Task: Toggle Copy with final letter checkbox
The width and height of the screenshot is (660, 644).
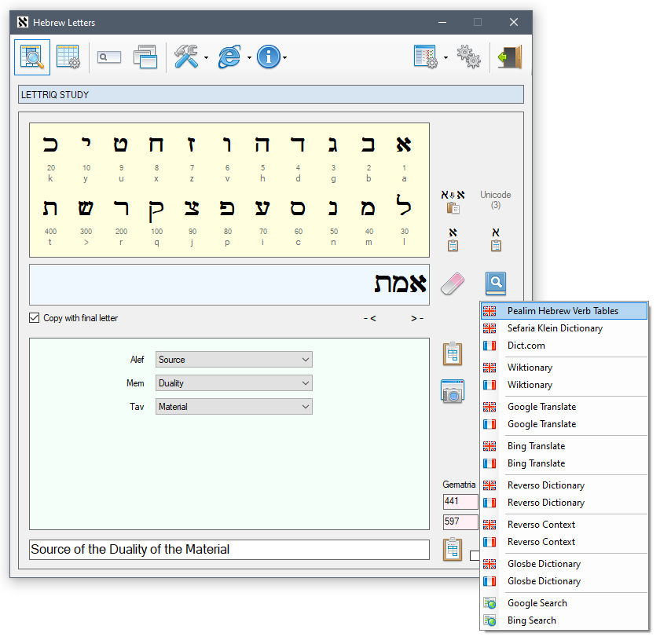Action: (x=34, y=318)
